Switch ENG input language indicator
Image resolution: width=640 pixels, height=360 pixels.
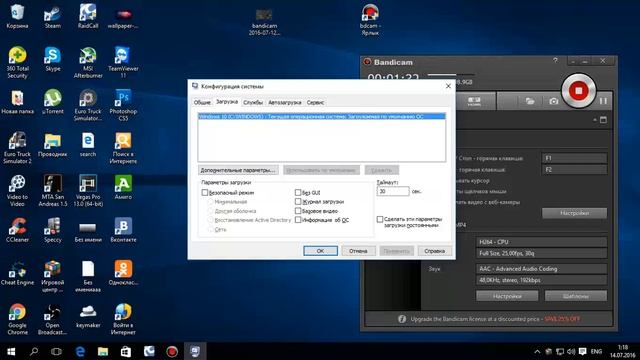pos(596,351)
